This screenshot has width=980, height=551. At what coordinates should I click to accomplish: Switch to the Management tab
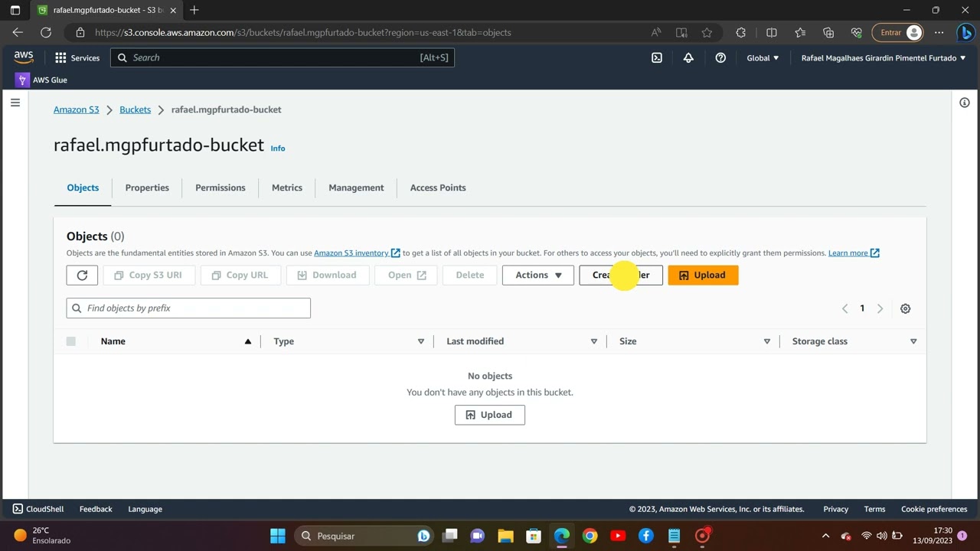[356, 187]
